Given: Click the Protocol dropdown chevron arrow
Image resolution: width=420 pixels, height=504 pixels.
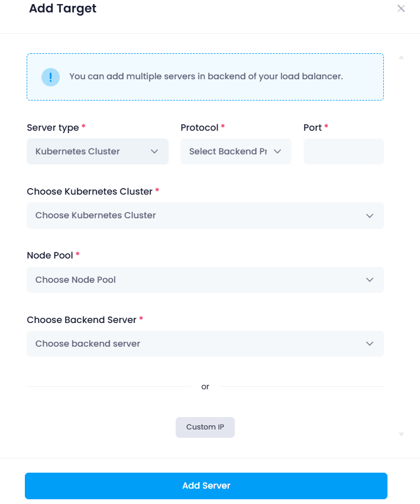Looking at the screenshot, I should [x=277, y=151].
